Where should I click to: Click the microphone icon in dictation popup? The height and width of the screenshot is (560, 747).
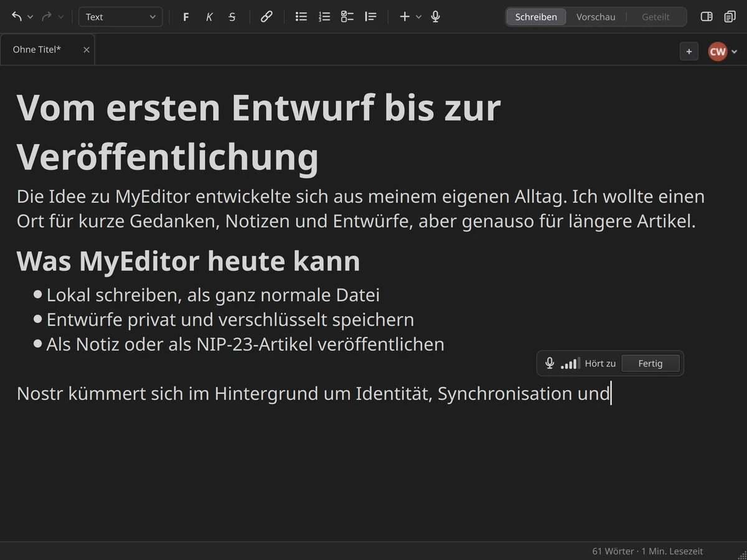[550, 363]
